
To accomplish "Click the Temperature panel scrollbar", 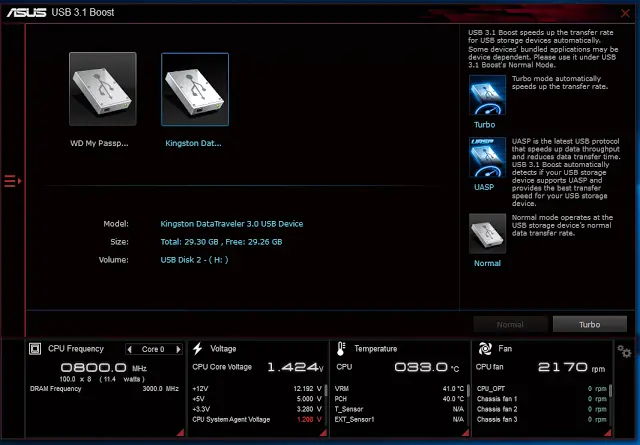I will tap(468, 390).
